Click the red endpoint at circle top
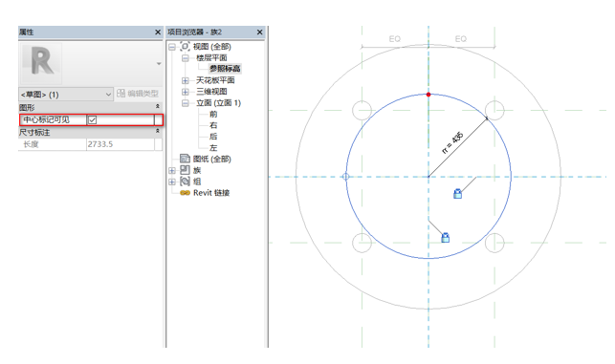 (x=428, y=95)
